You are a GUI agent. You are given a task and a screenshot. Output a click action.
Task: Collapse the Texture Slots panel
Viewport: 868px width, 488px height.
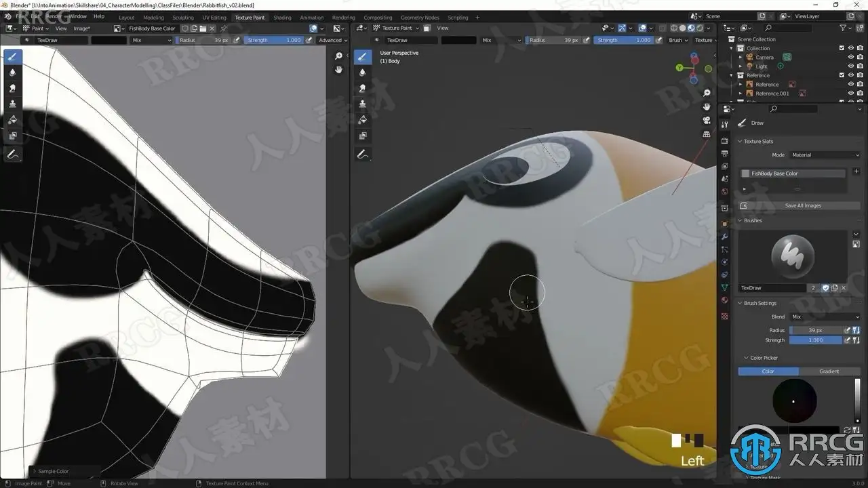point(740,142)
